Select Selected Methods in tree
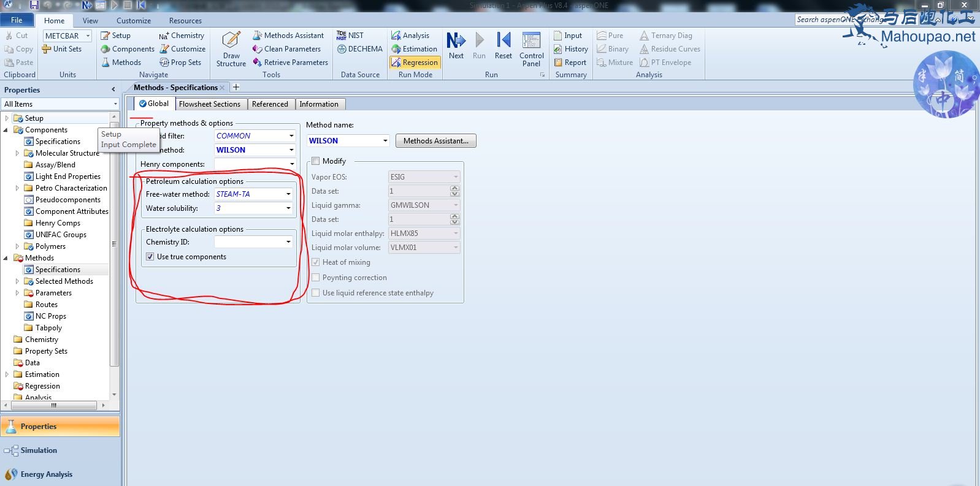980x486 pixels. (64, 281)
